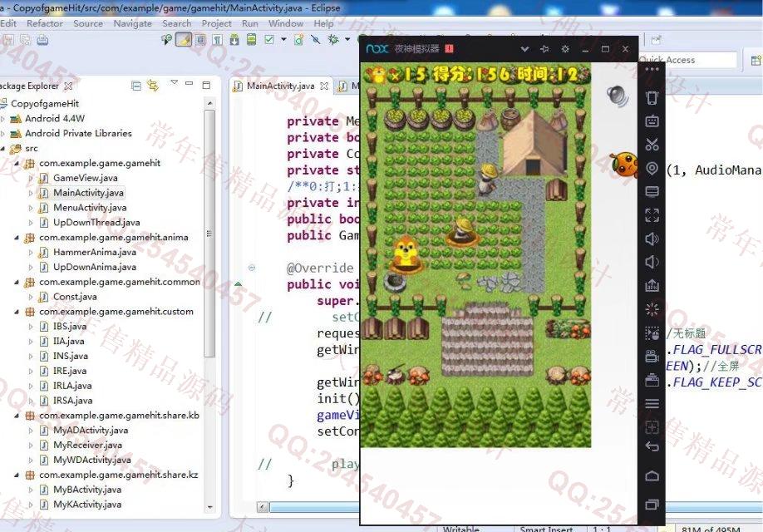Click the editor horizontal scrollbar
Image resolution: width=763 pixels, height=532 pixels.
314,507
